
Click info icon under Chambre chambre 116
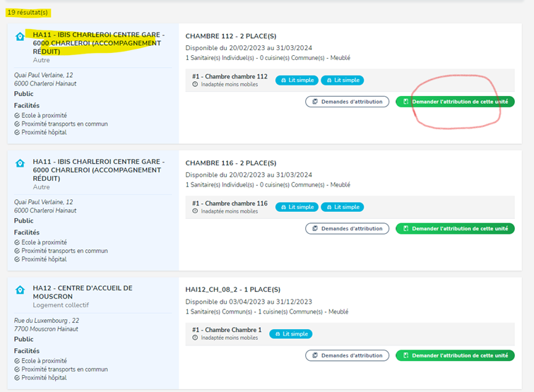(x=195, y=211)
